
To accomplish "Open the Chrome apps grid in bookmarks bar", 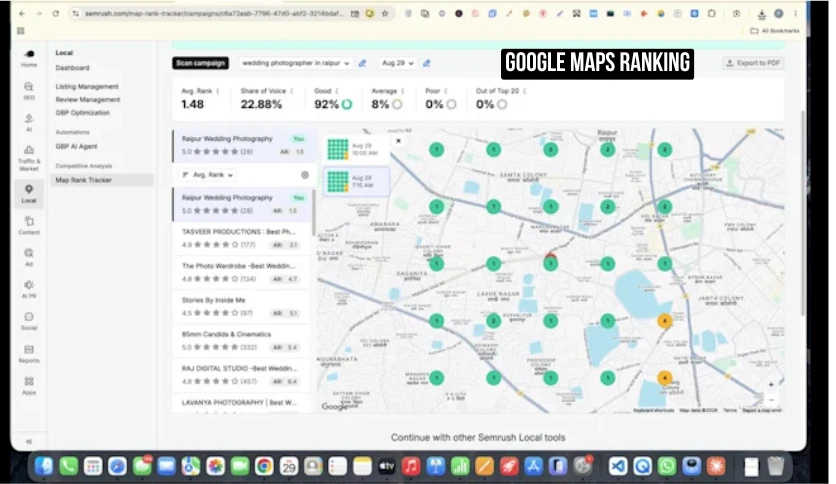I will point(21,31).
